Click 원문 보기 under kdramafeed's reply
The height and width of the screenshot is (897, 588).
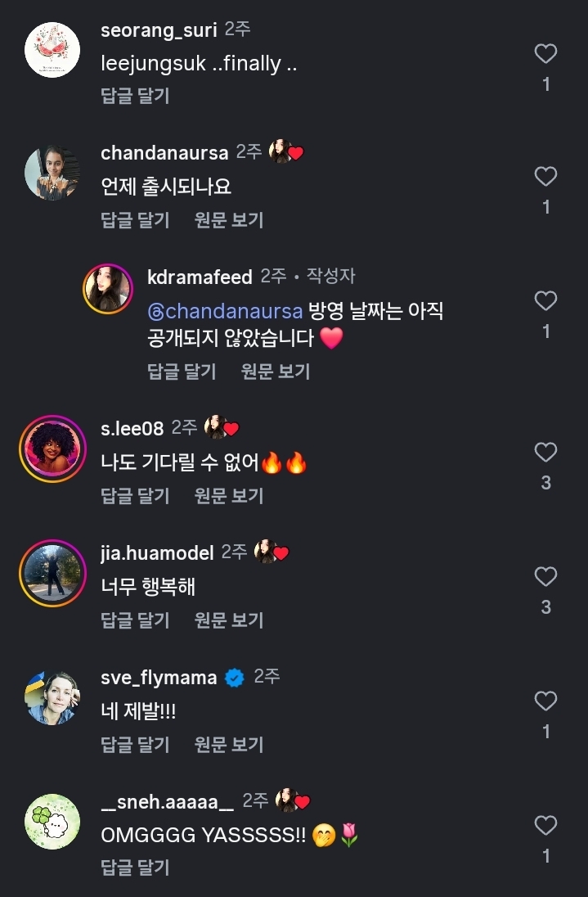(276, 371)
